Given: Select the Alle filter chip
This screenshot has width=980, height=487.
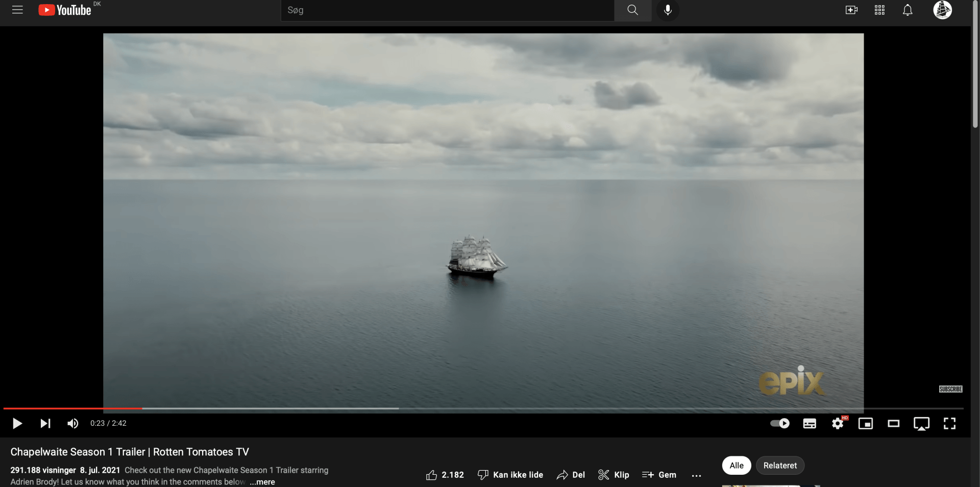Looking at the screenshot, I should (x=737, y=466).
